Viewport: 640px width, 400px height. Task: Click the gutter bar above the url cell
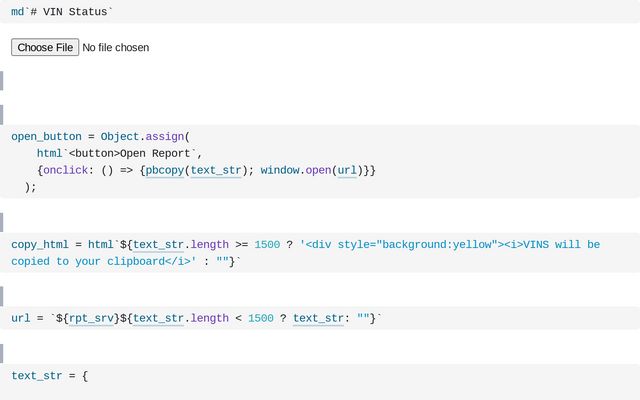tap(2, 295)
